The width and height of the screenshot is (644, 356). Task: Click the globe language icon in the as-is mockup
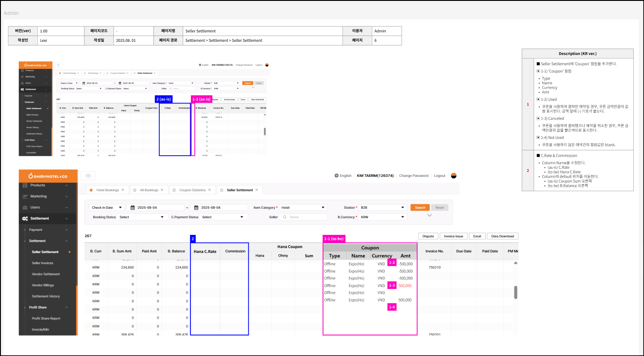[200, 65]
